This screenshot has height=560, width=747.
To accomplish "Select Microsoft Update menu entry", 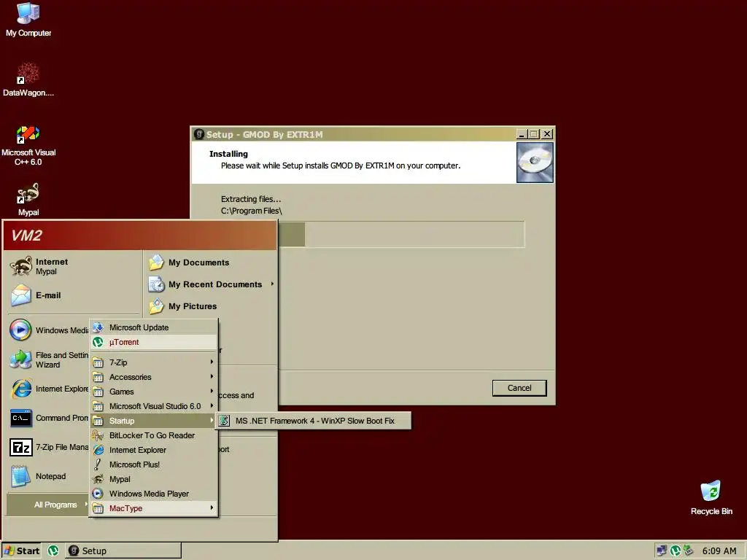I will [x=154, y=327].
